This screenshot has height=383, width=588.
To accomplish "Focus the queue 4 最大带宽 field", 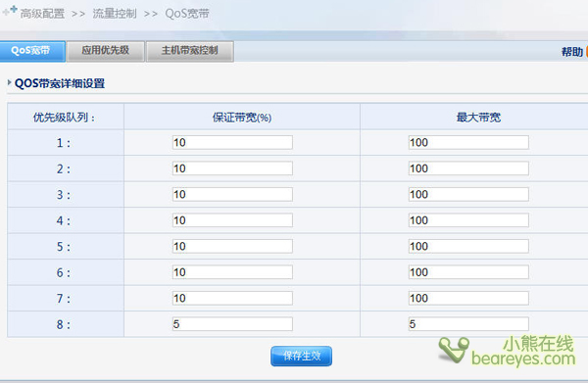I will pos(468,220).
